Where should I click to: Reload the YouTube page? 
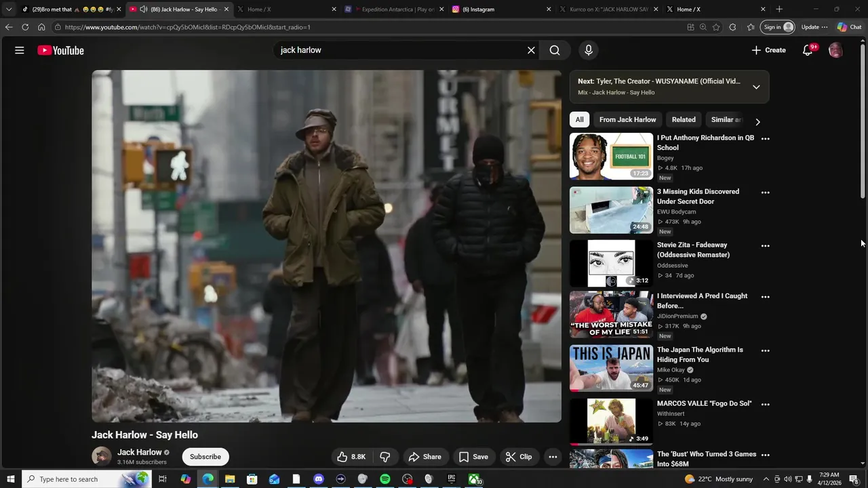[25, 27]
